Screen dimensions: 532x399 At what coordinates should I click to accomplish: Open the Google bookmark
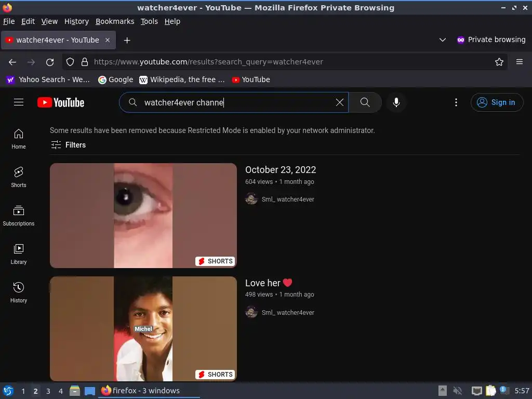coord(115,79)
